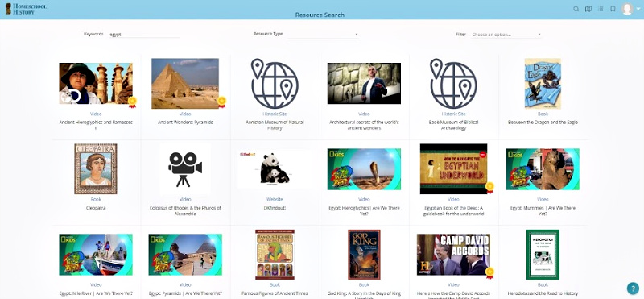Click award badge on Camp David Accords video

pos(489,272)
